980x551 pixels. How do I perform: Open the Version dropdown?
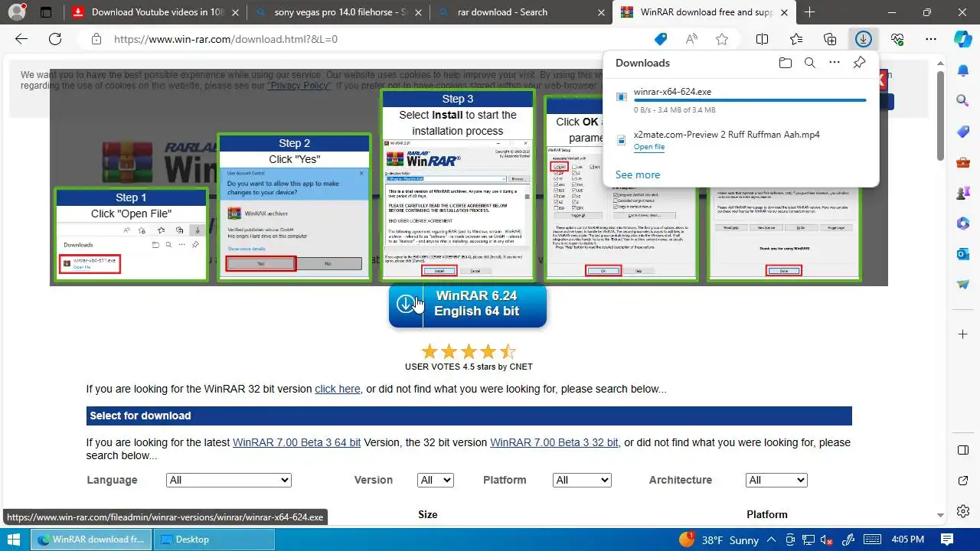436,480
